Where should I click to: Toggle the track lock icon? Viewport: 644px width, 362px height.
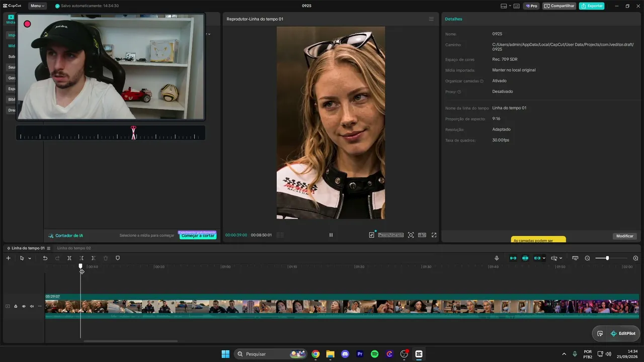coord(16,306)
